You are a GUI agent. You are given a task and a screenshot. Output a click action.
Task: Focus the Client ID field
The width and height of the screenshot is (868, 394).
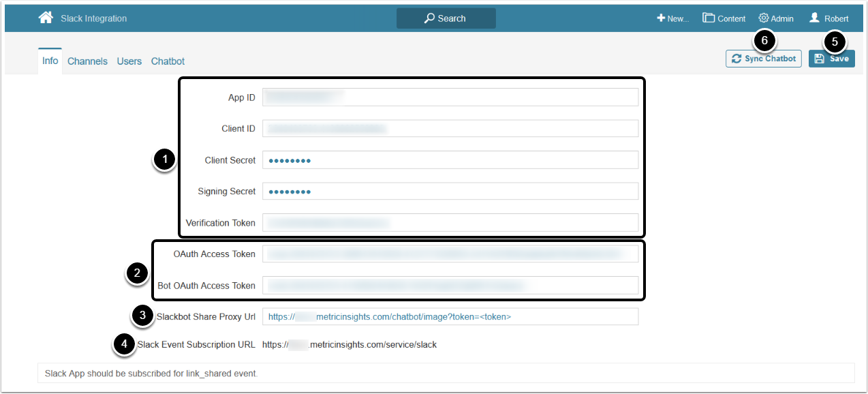[450, 129]
